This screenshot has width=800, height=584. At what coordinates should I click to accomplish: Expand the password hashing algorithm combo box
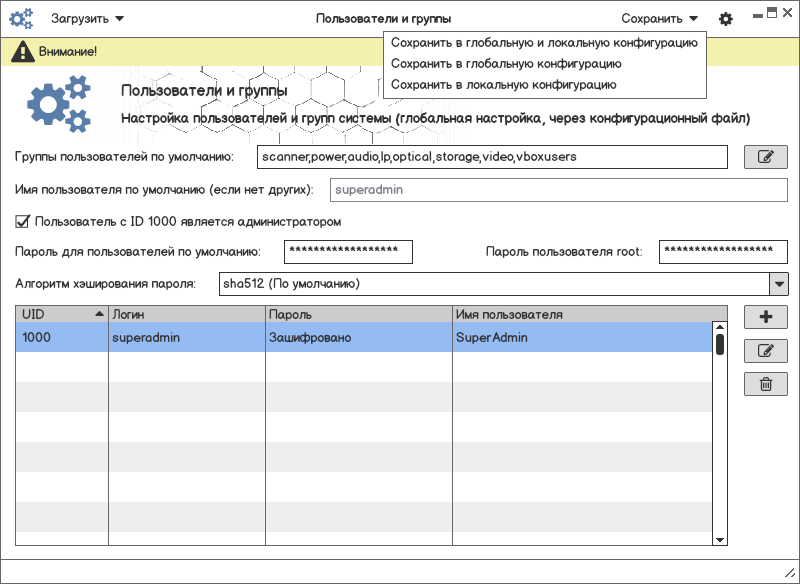(779, 284)
